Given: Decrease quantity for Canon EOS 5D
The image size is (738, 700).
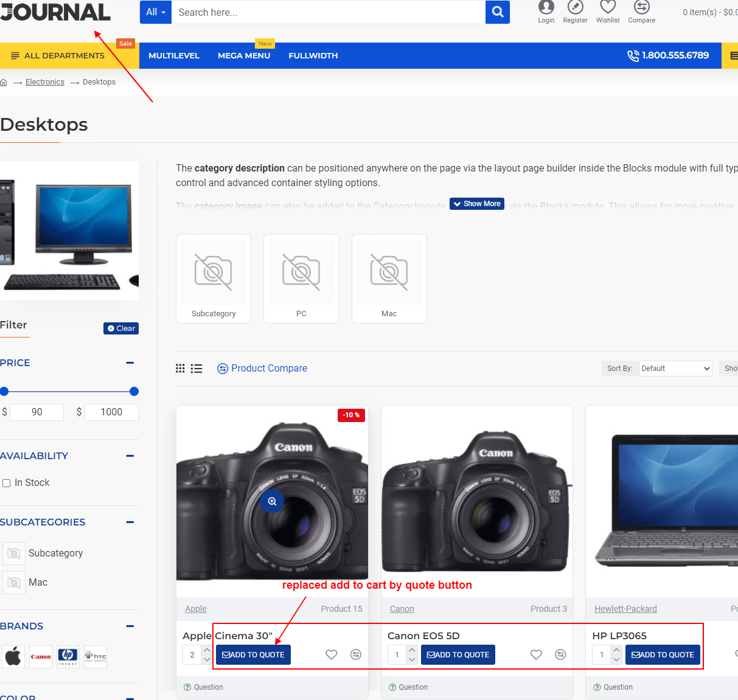Looking at the screenshot, I should [412, 659].
